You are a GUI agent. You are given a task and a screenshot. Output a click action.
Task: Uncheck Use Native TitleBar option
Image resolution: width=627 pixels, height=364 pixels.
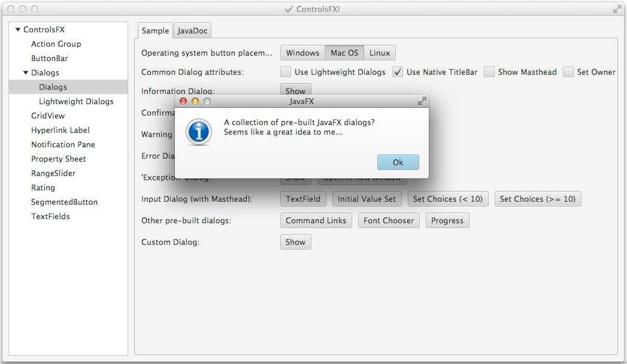398,72
